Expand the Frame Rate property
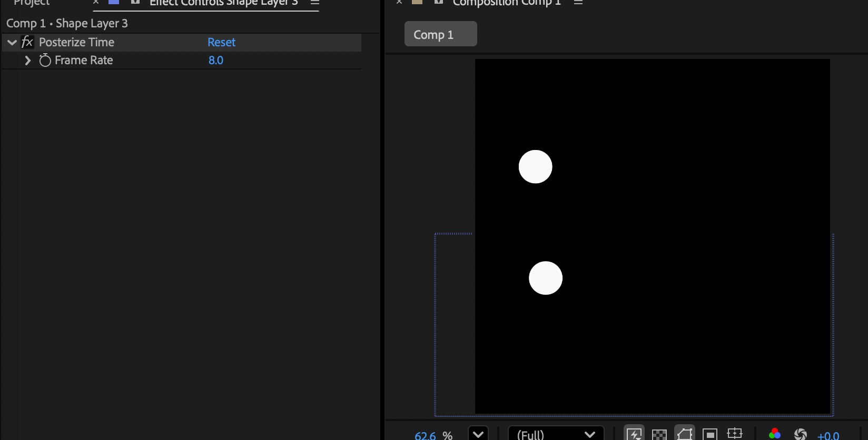Screen dimensions: 868x440 pos(28,61)
